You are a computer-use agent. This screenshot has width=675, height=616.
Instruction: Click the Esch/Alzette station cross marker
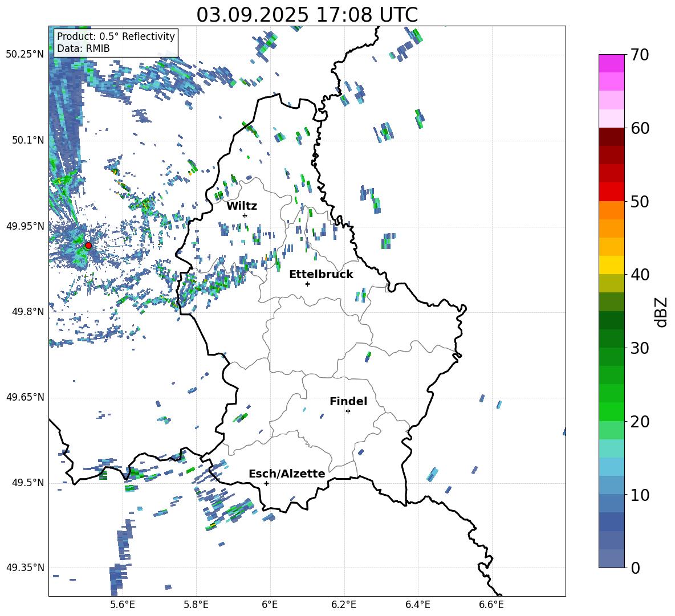click(266, 483)
